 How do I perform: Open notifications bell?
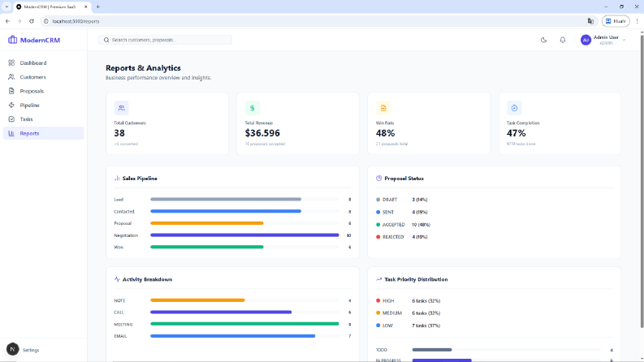(563, 40)
